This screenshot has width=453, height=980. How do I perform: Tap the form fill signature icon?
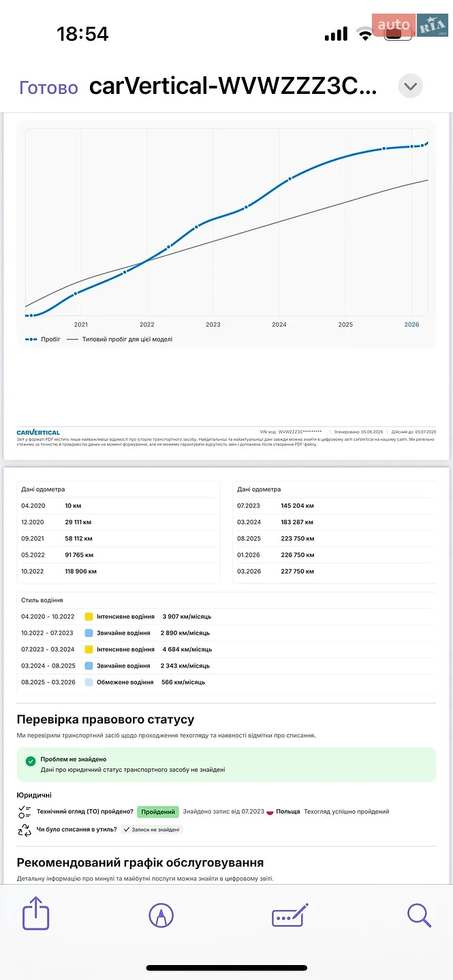290,915
